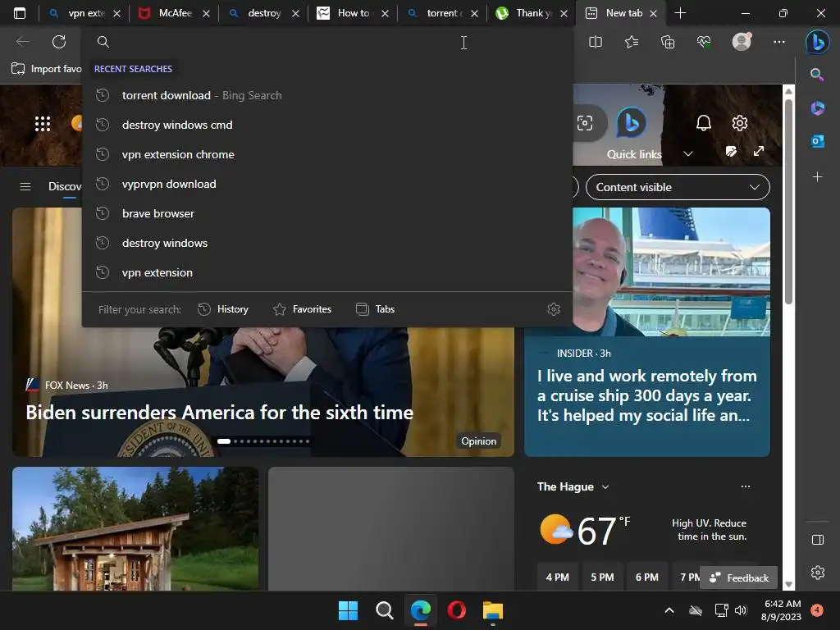840x630 pixels.
Task: Open the cruise ship Insider article
Action: tap(646, 332)
